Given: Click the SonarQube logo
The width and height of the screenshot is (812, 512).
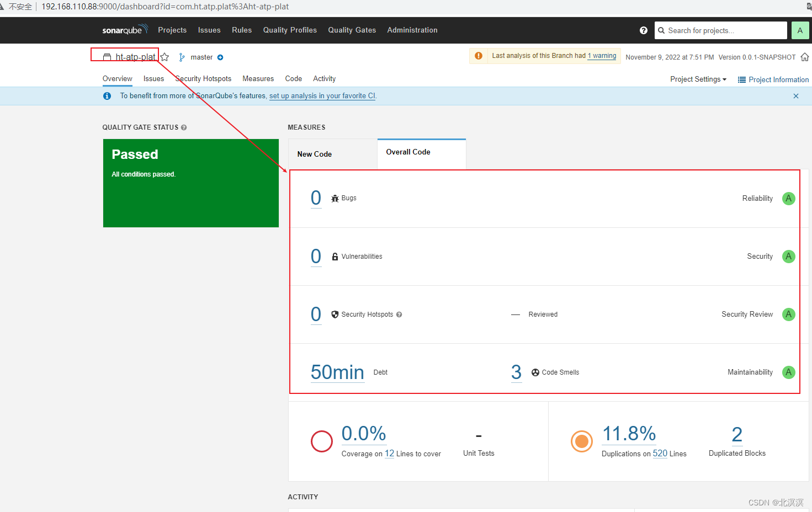Looking at the screenshot, I should point(125,30).
